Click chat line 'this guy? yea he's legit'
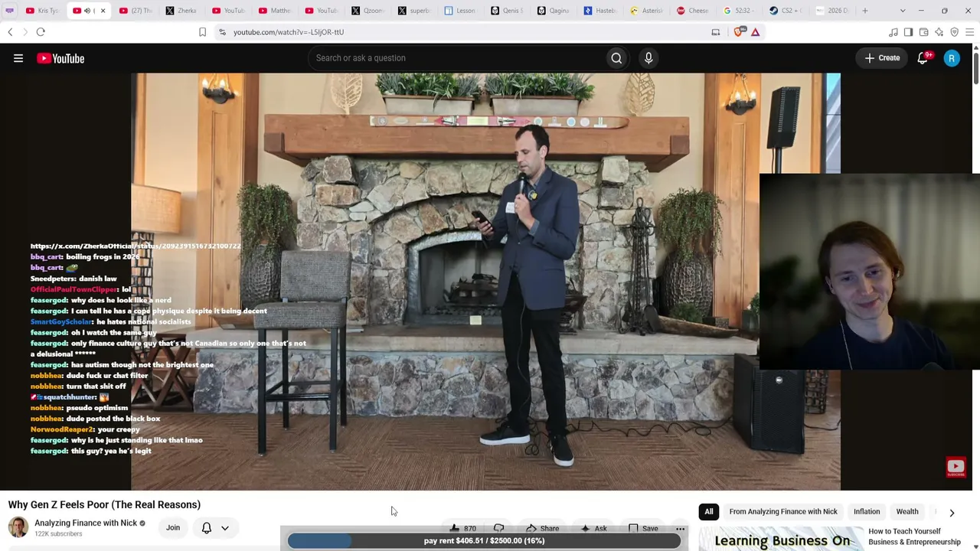This screenshot has height=551, width=980. pos(91,452)
